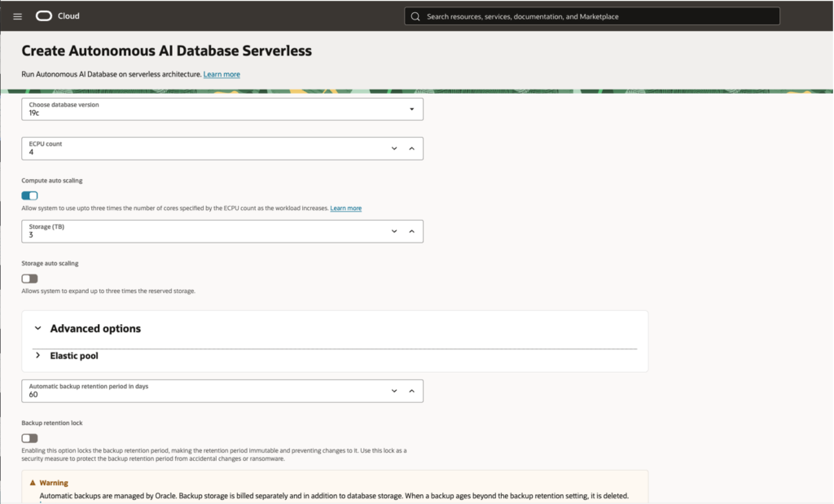Screen dimensions: 834x504
Task: Click the search magnifier icon
Action: (415, 16)
